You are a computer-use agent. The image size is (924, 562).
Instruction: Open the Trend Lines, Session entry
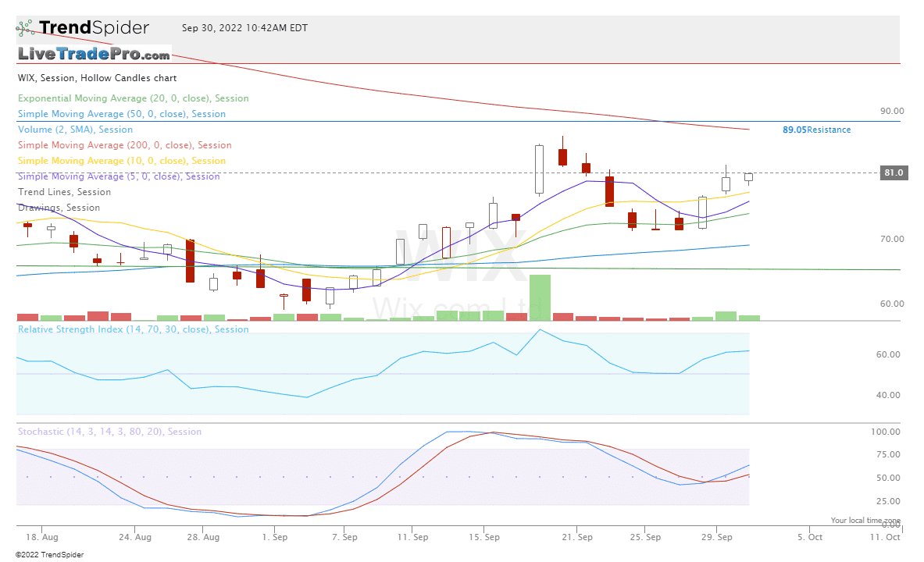point(64,192)
